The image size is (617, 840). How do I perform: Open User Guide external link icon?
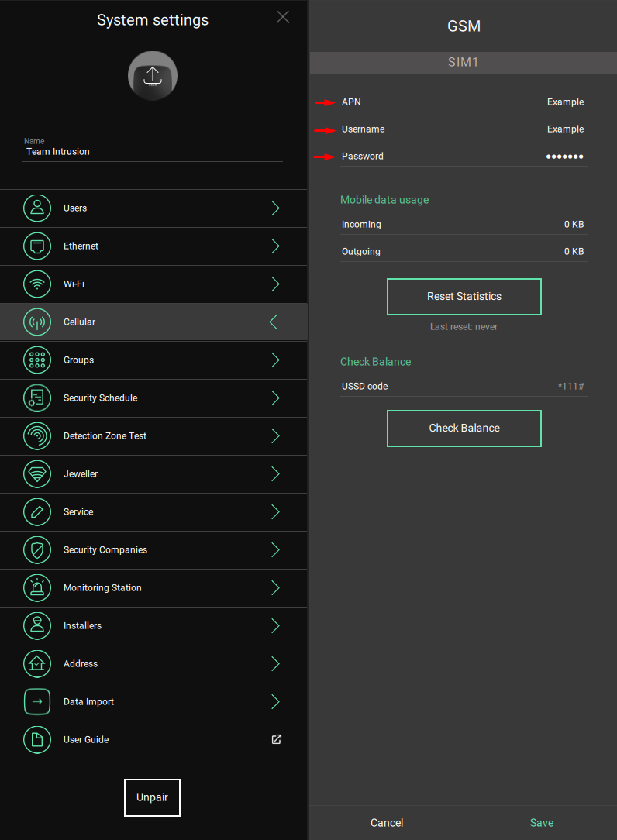pos(277,739)
